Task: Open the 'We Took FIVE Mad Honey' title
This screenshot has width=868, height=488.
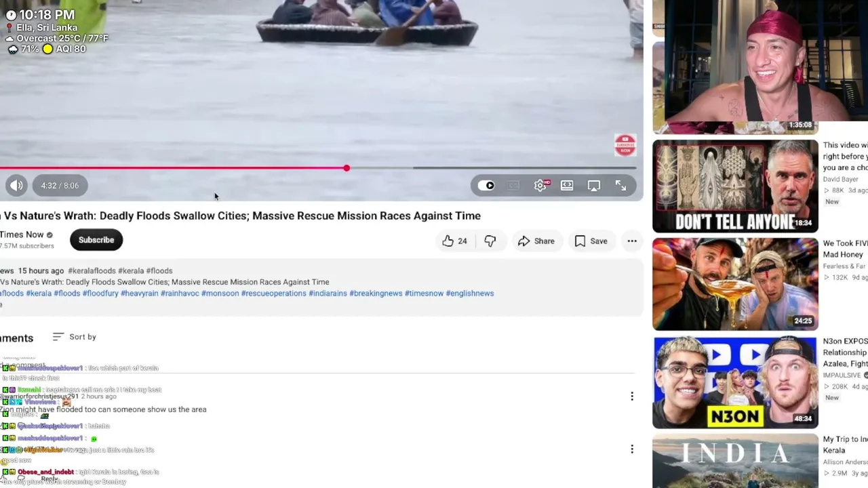Action: click(845, 249)
